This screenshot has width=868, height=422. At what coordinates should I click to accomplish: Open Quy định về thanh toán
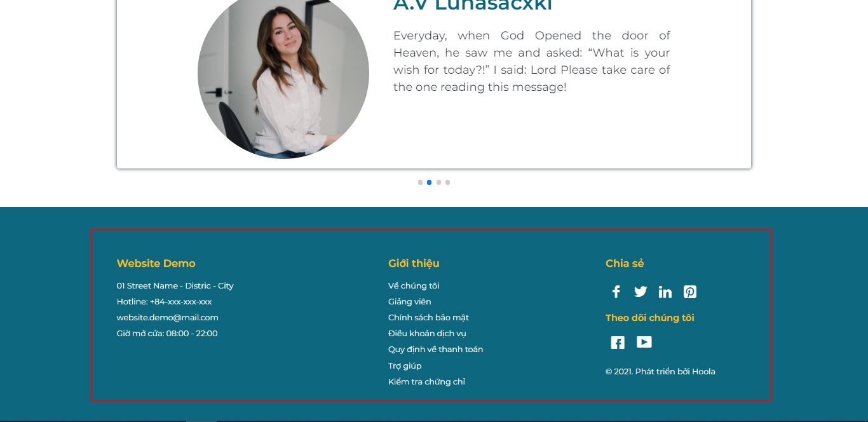point(436,350)
